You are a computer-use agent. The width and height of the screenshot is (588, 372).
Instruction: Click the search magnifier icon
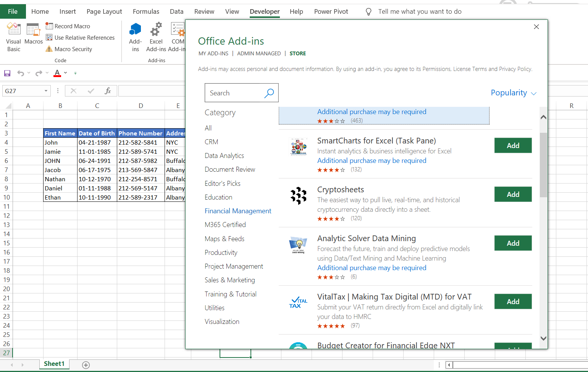(269, 93)
